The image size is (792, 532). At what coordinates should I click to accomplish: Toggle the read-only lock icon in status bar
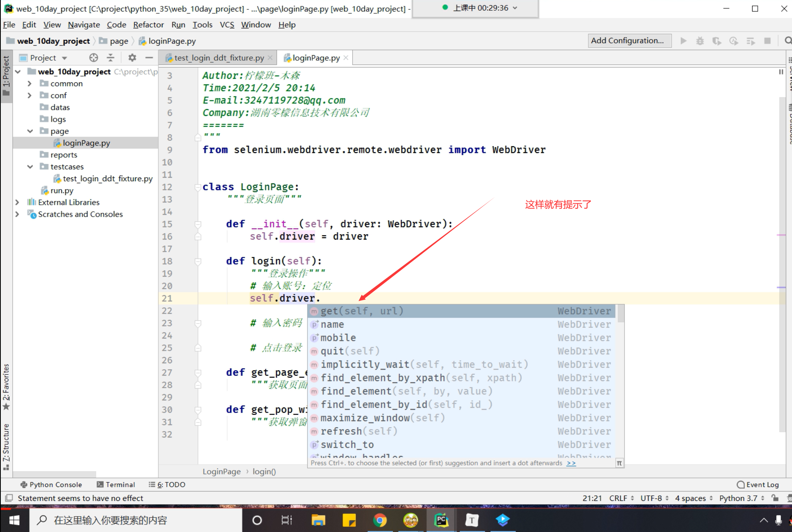pyautogui.click(x=775, y=498)
